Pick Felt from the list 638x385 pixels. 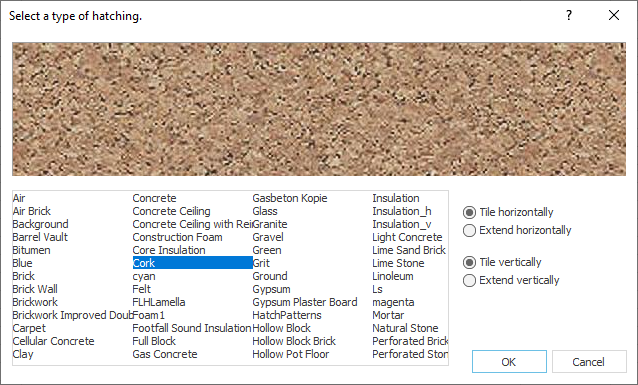click(x=142, y=289)
